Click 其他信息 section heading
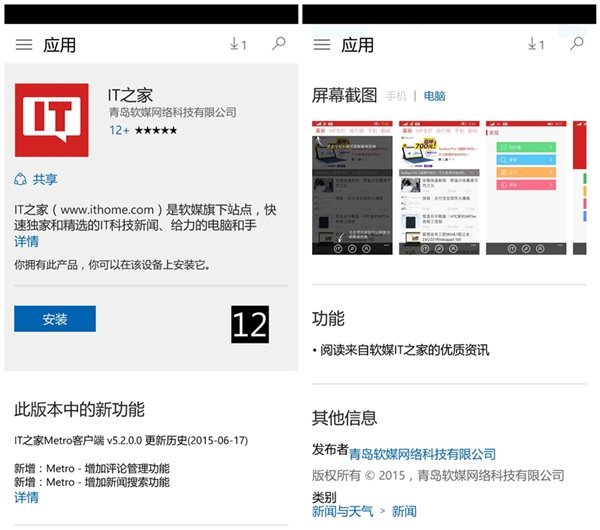This screenshot has width=600, height=530. (344, 418)
